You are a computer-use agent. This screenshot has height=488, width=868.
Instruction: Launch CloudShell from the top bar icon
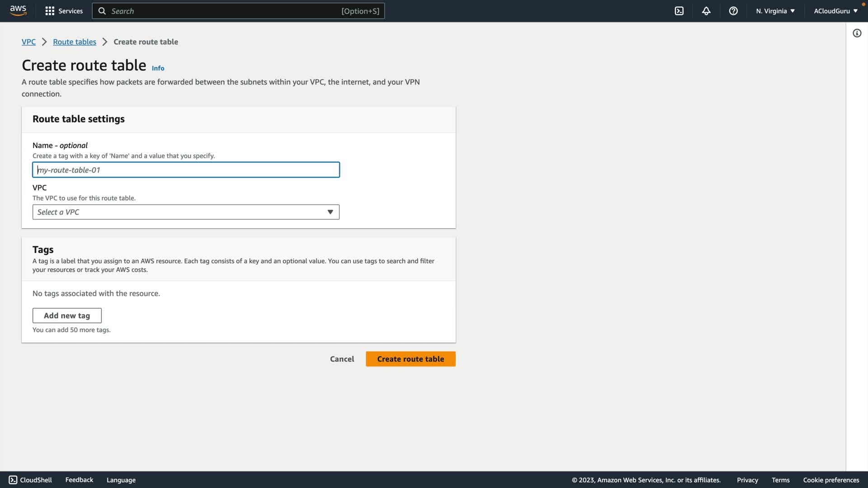679,11
